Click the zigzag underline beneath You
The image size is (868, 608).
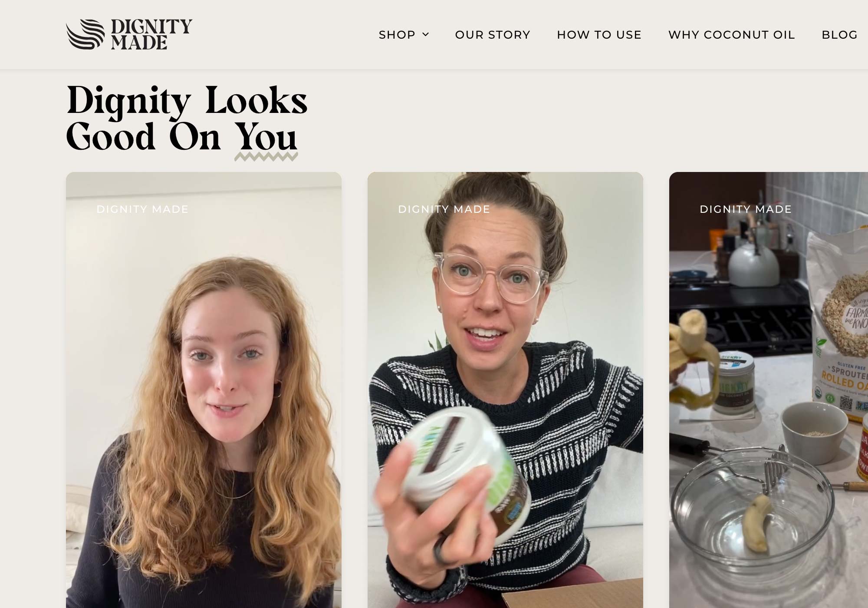point(266,157)
